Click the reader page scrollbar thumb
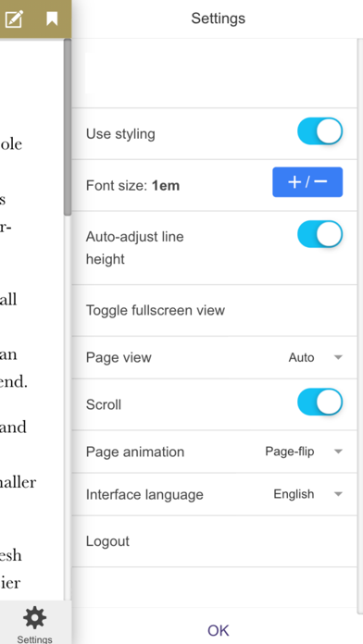 coord(68,128)
